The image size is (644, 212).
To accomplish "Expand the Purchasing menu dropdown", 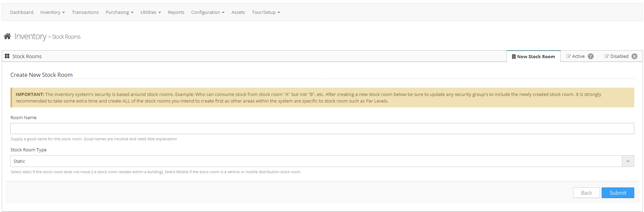I will pyautogui.click(x=119, y=12).
